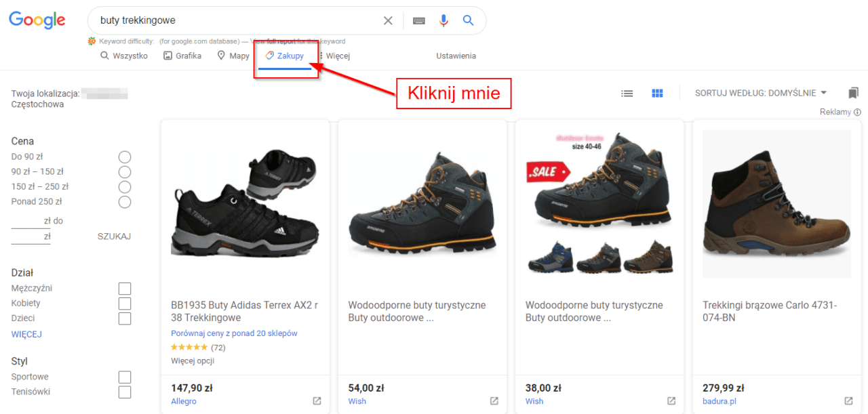Expand department list with WIĘCEJ

point(27,334)
